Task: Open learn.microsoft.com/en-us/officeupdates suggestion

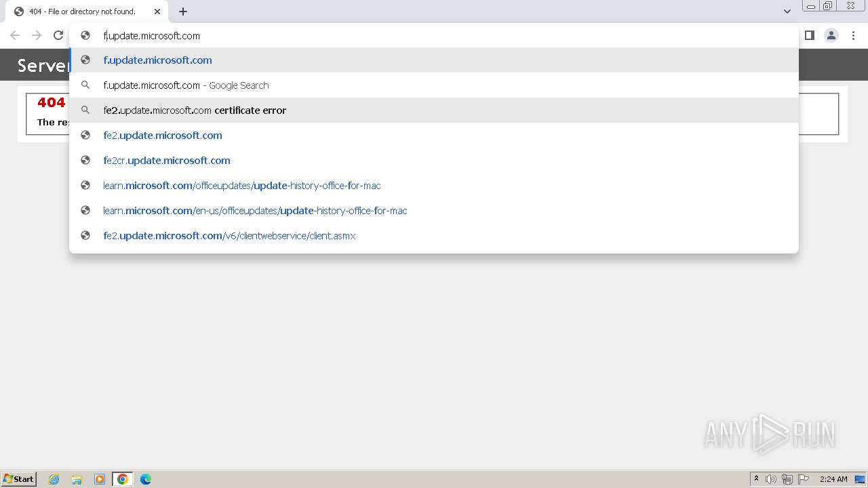Action: click(x=434, y=211)
